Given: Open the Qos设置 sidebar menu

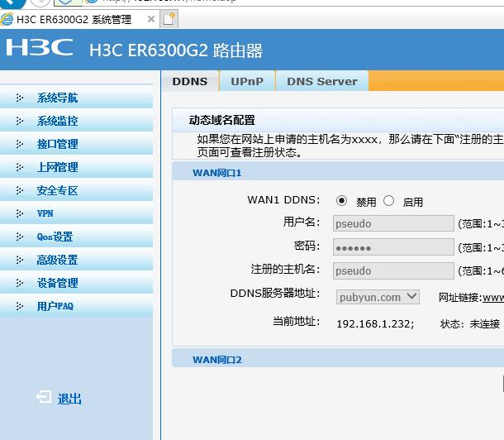Looking at the screenshot, I should [x=76, y=237].
